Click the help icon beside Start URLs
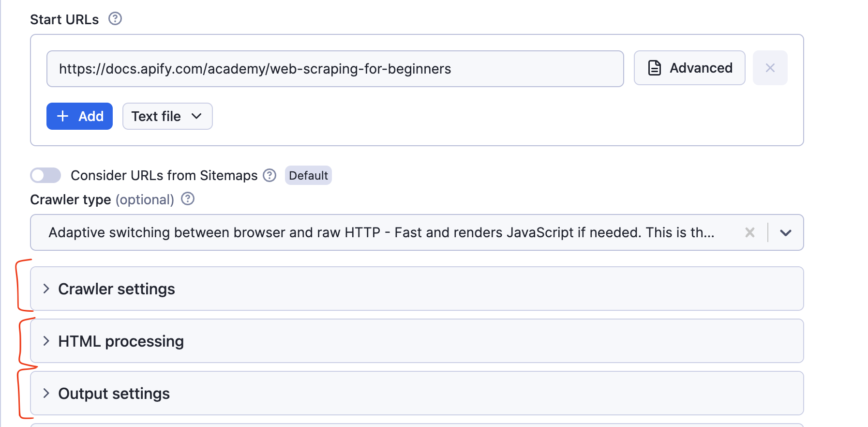Image resolution: width=868 pixels, height=427 pixels. [x=115, y=19]
